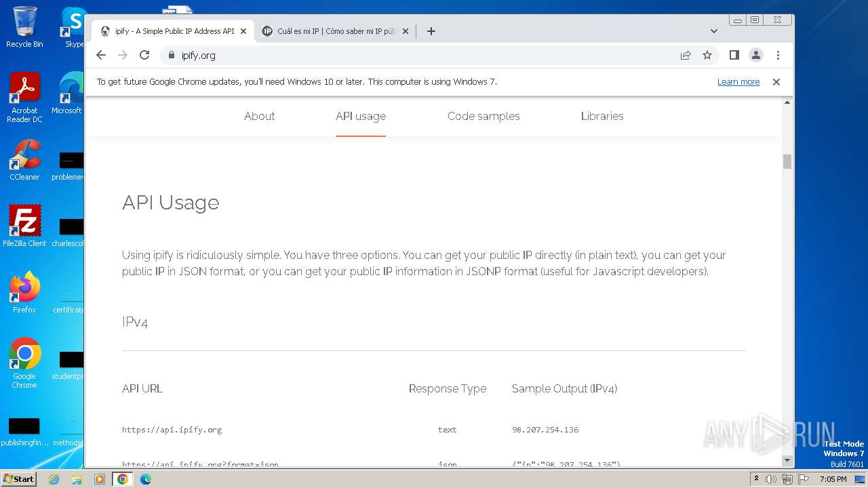The image size is (868, 488).
Task: Open Google Chrome desktop shortcut
Action: [24, 363]
